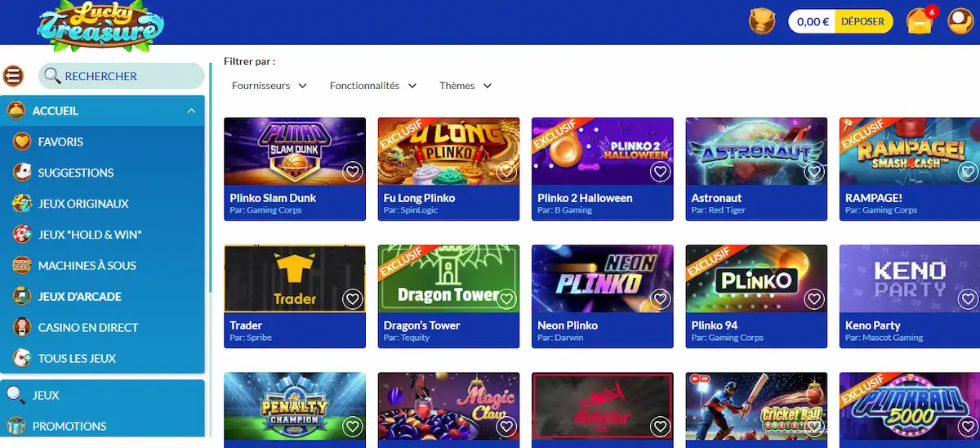Select Machines à Sous in sidebar
The height and width of the screenshot is (448, 980).
tap(87, 266)
